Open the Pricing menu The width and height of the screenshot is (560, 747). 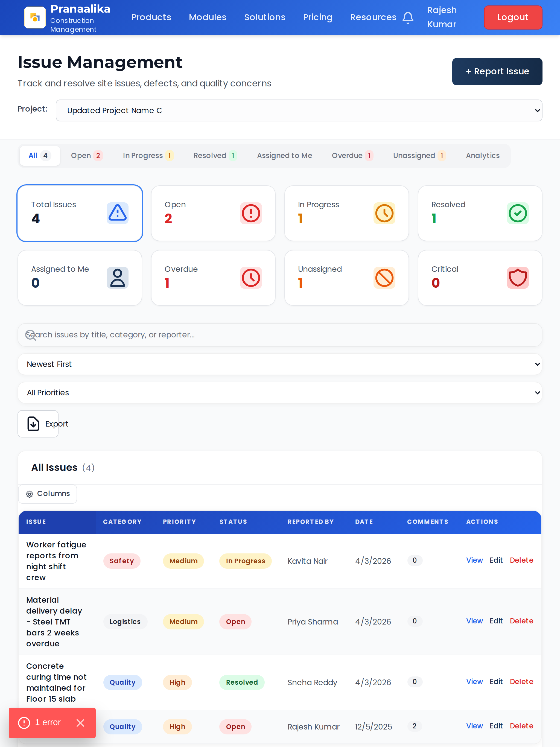point(317,17)
